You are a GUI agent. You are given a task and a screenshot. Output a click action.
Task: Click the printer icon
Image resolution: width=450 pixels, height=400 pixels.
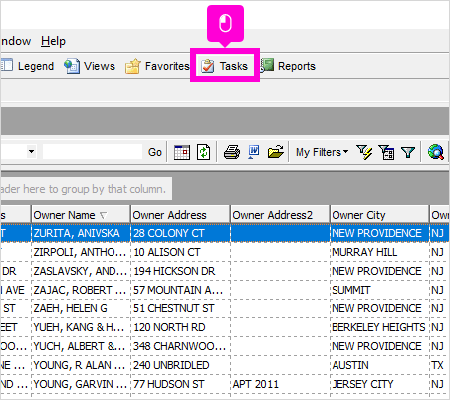point(232,152)
